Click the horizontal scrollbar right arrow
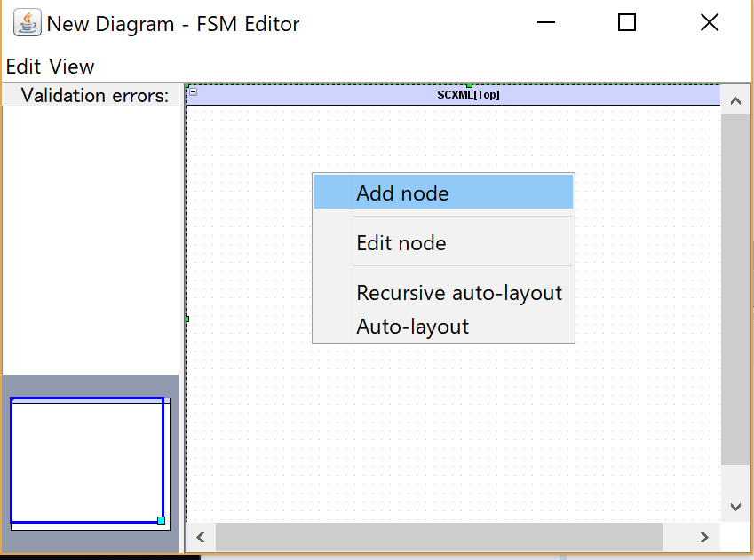Viewport: 754px width, 560px height. 704,537
